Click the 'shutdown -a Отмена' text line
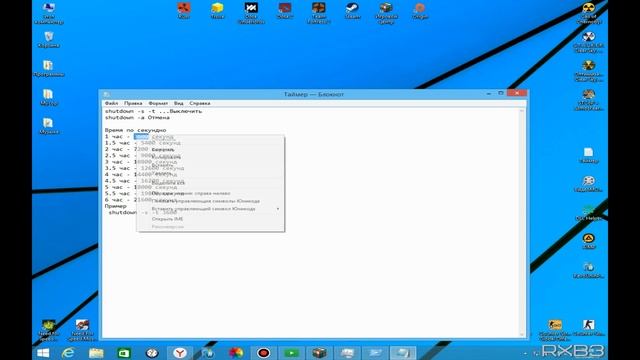Image resolution: width=640 pixels, height=360 pixels. pyautogui.click(x=137, y=118)
